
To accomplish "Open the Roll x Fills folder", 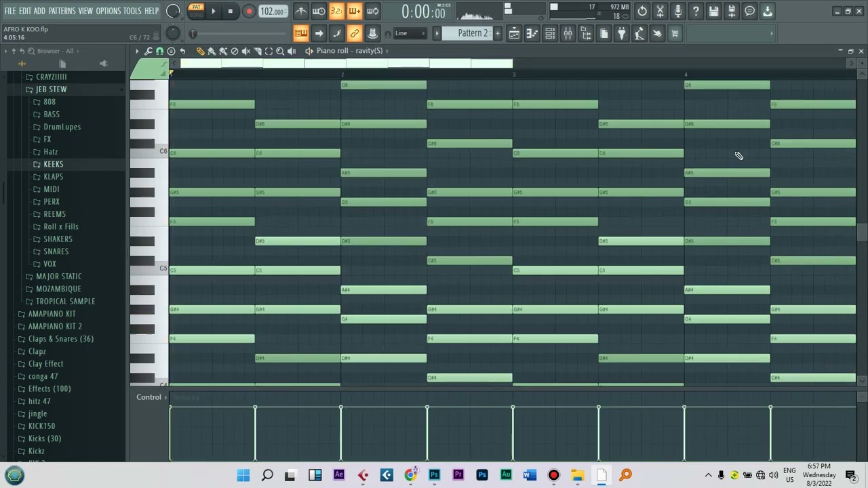I will [x=60, y=226].
